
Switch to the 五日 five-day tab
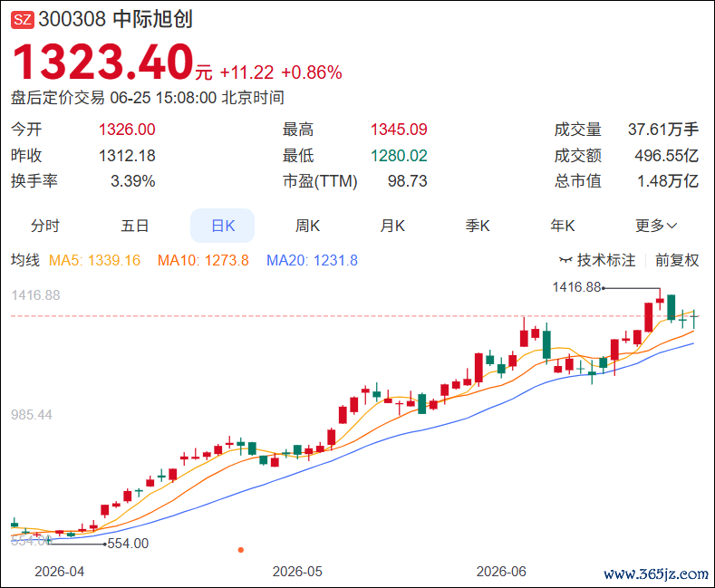point(134,226)
